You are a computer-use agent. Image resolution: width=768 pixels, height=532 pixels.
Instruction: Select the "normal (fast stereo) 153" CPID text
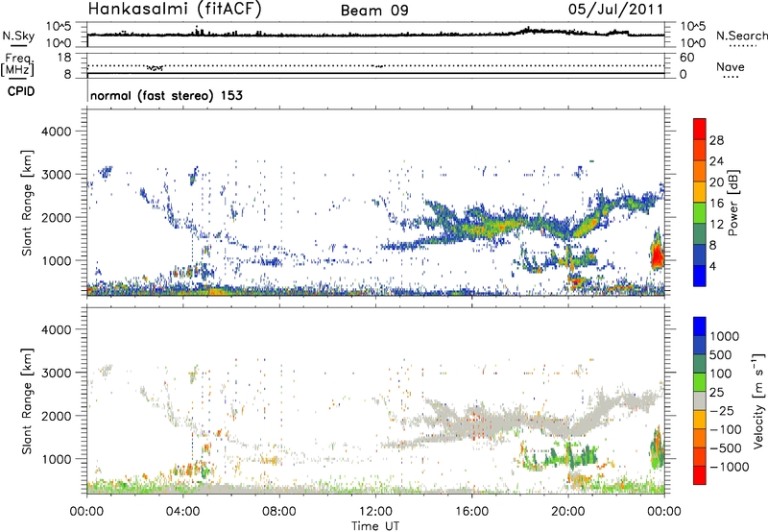[x=166, y=95]
